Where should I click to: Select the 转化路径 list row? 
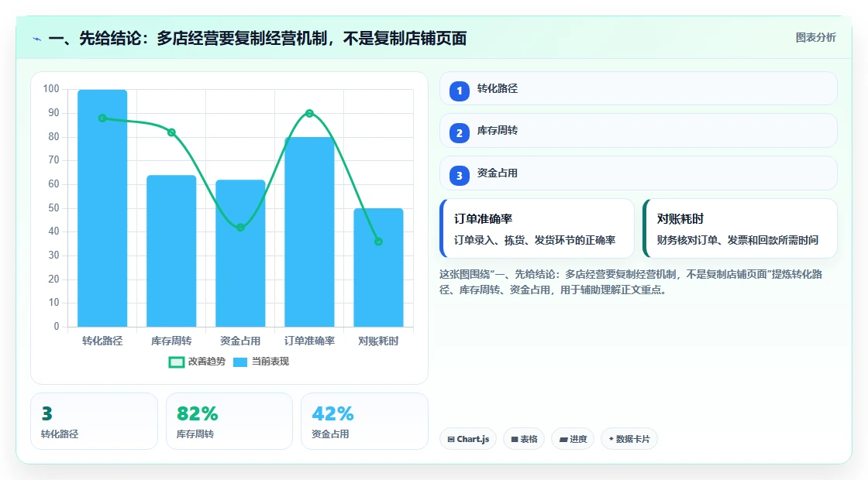(x=639, y=88)
